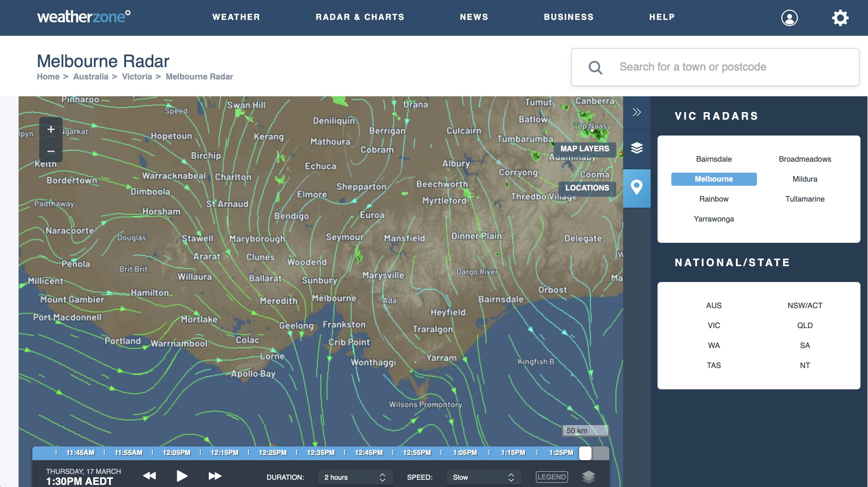This screenshot has width=868, height=487.
Task: Click the search magnifier icon
Action: (x=595, y=67)
